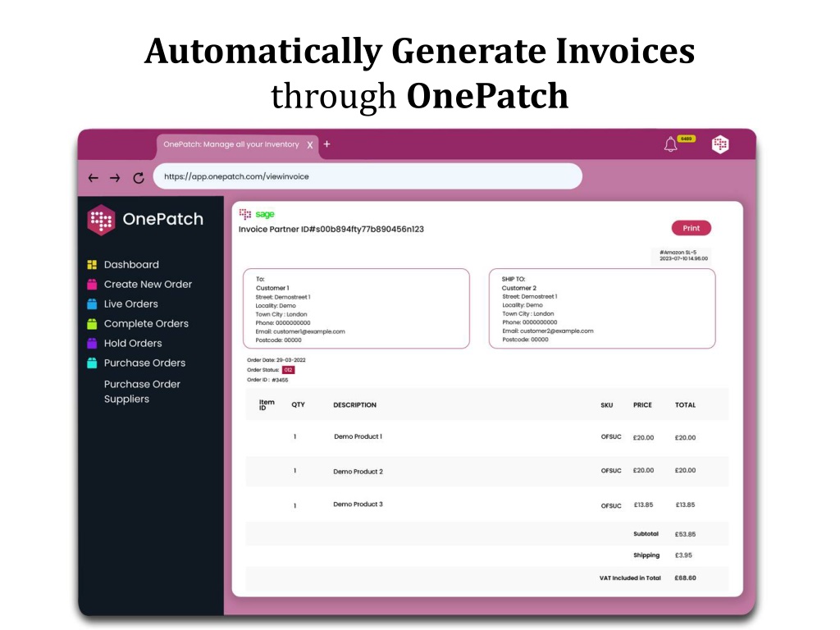840x630 pixels.
Task: Click the purple Hold Orders icon
Action: [92, 344]
